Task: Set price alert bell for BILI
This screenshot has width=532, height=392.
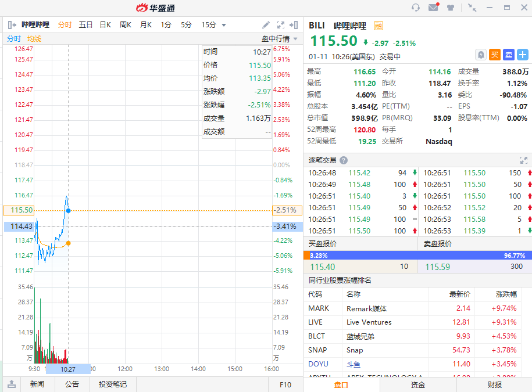Action: (481, 55)
